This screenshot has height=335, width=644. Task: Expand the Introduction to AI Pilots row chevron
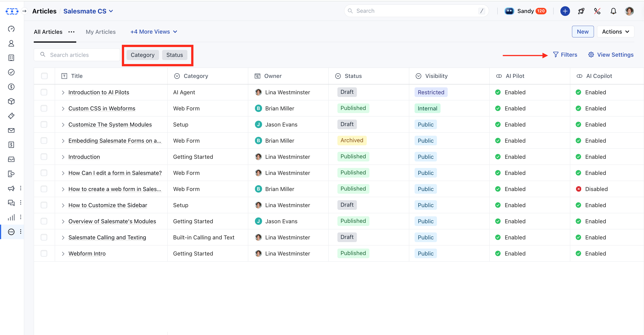pos(63,92)
